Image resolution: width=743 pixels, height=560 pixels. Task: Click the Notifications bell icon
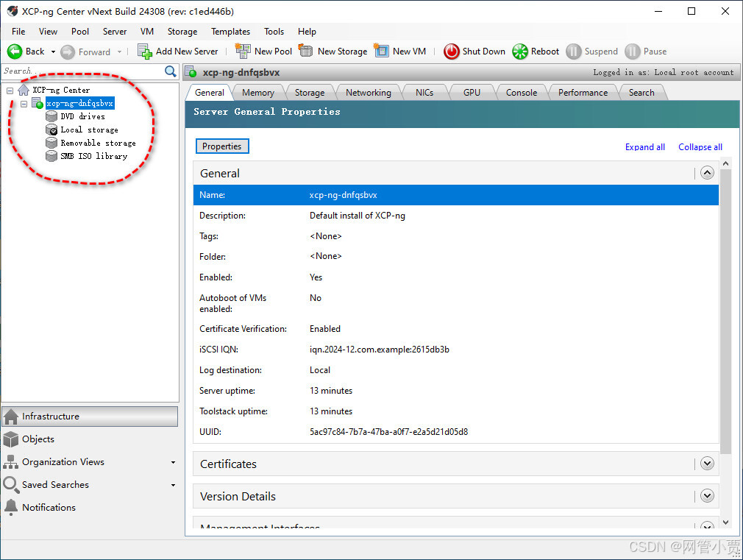coord(11,507)
